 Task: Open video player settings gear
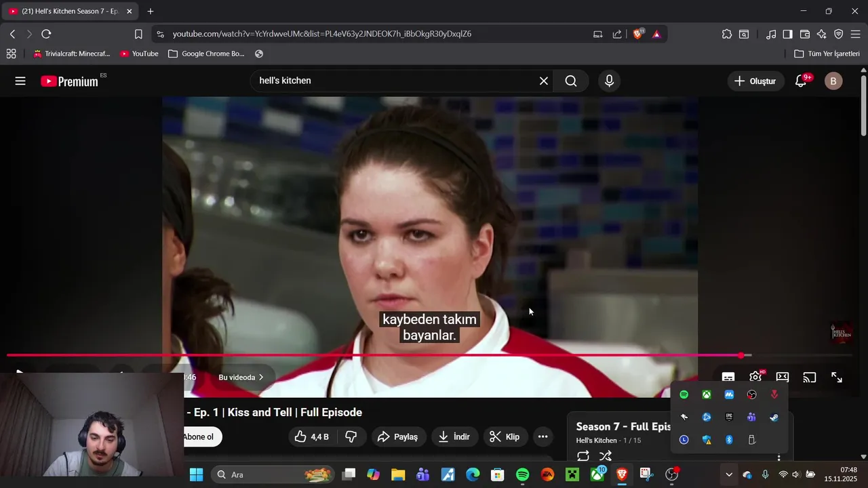click(755, 378)
